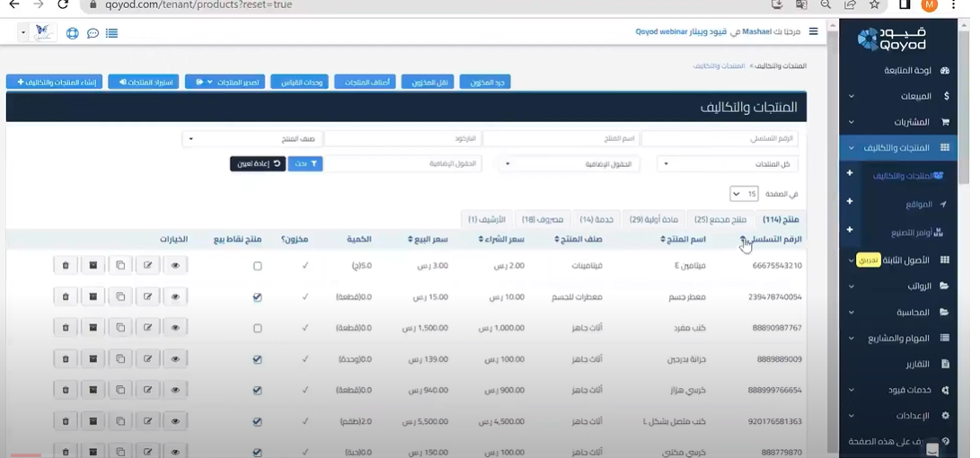
Task: Switch to منتج مجمع (25) tab
Action: pyautogui.click(x=720, y=219)
